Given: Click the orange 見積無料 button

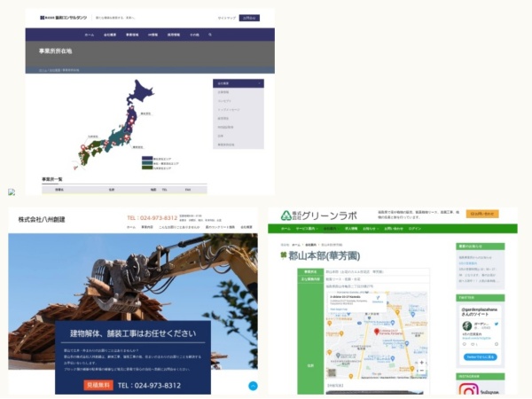Looking at the screenshot, I should [x=98, y=385].
